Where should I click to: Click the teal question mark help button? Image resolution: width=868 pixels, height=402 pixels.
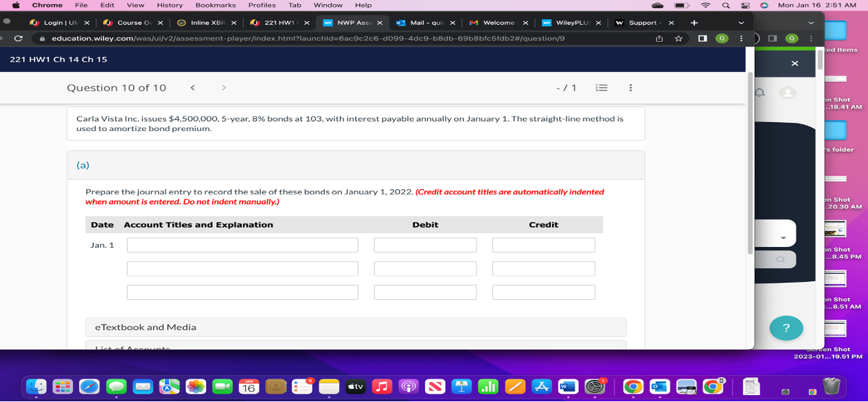786,329
